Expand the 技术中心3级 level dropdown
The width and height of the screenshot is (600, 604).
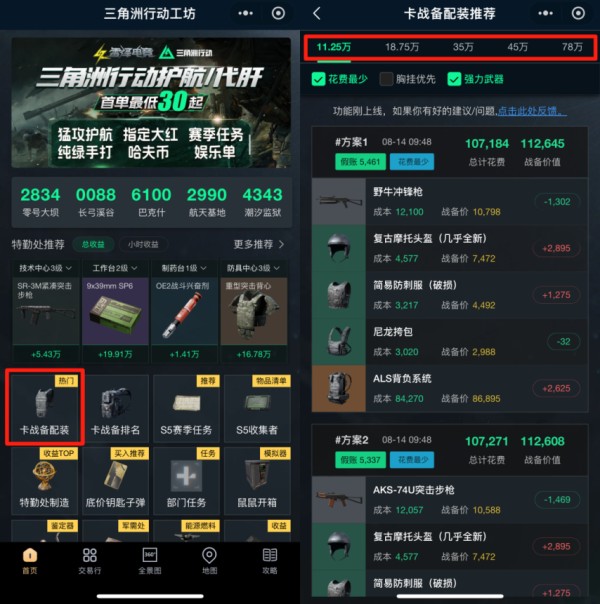click(45, 268)
